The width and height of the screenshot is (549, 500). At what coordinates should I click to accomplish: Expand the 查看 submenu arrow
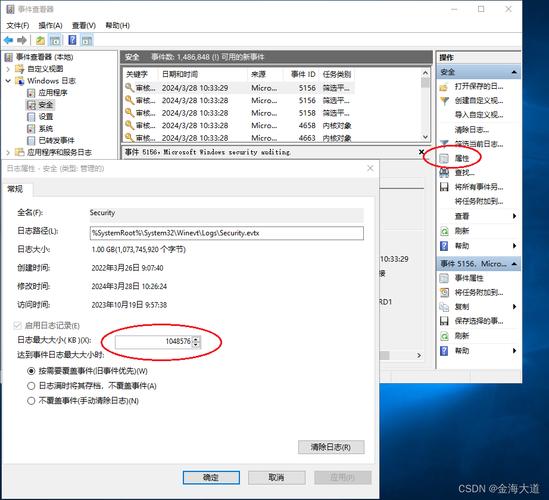(x=514, y=216)
